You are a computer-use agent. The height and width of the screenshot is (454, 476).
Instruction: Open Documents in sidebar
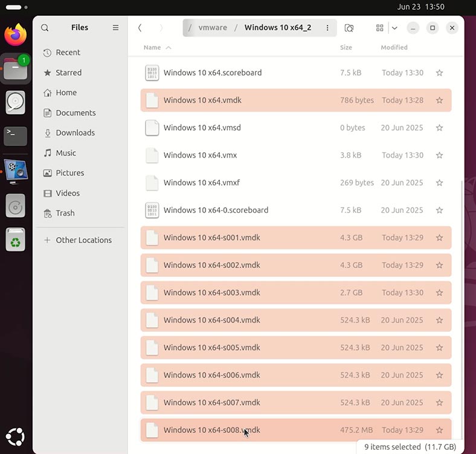[x=80, y=112]
